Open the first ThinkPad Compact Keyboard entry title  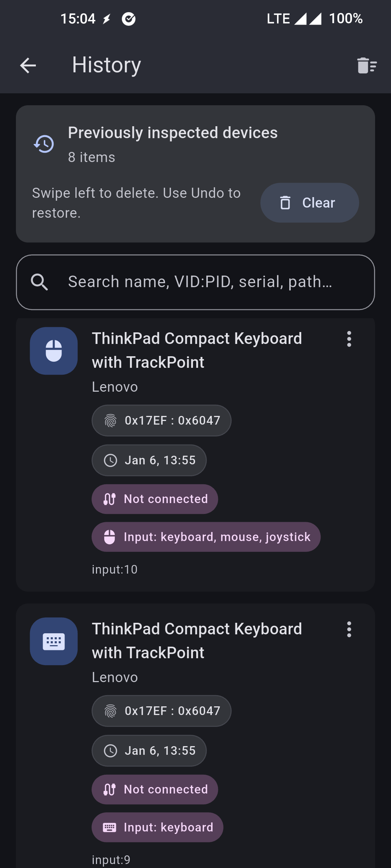click(197, 350)
